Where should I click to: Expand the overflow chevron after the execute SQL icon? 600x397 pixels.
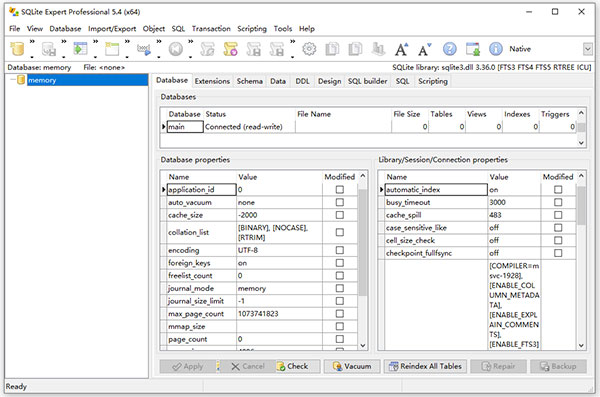tap(159, 41)
